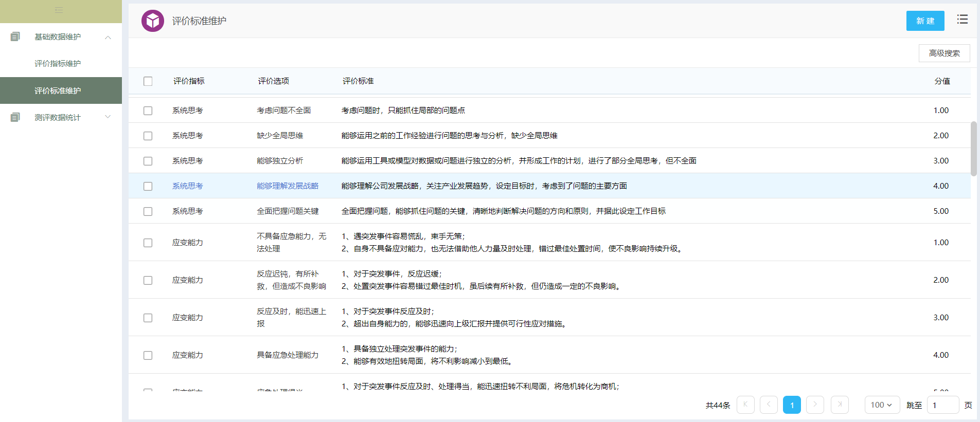The width and height of the screenshot is (980, 422).
Task: Click the 反应及时，能迅速上报 cell
Action: click(x=292, y=318)
